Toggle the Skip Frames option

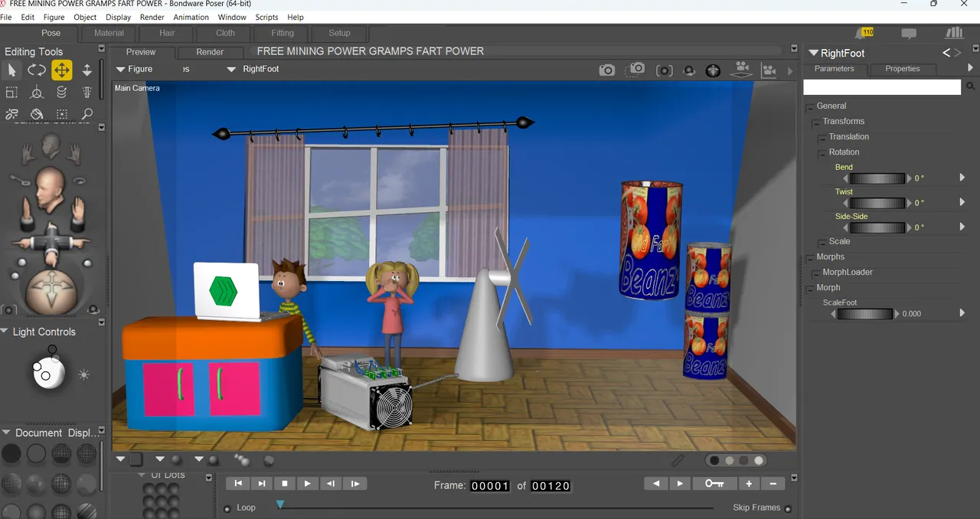pos(789,509)
